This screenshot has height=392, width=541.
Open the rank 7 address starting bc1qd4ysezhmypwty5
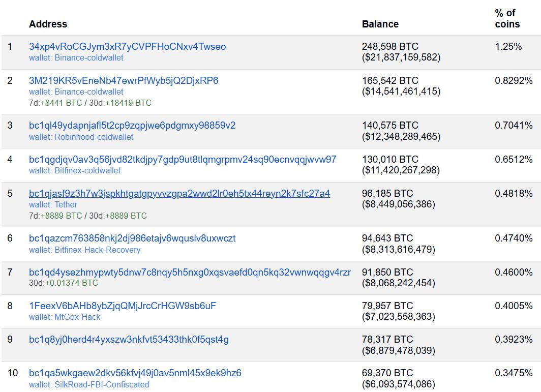coord(190,273)
